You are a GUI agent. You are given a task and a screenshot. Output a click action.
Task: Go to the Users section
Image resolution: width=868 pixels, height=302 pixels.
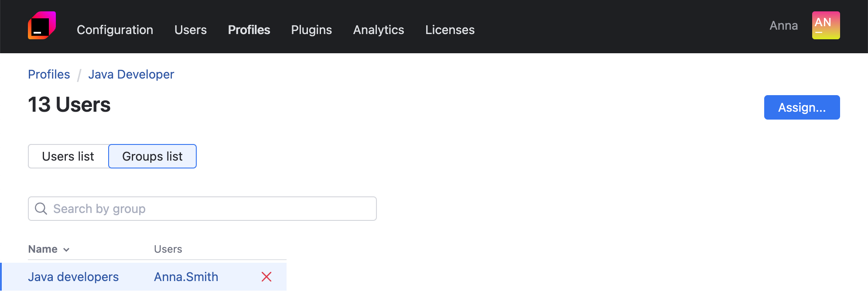191,30
